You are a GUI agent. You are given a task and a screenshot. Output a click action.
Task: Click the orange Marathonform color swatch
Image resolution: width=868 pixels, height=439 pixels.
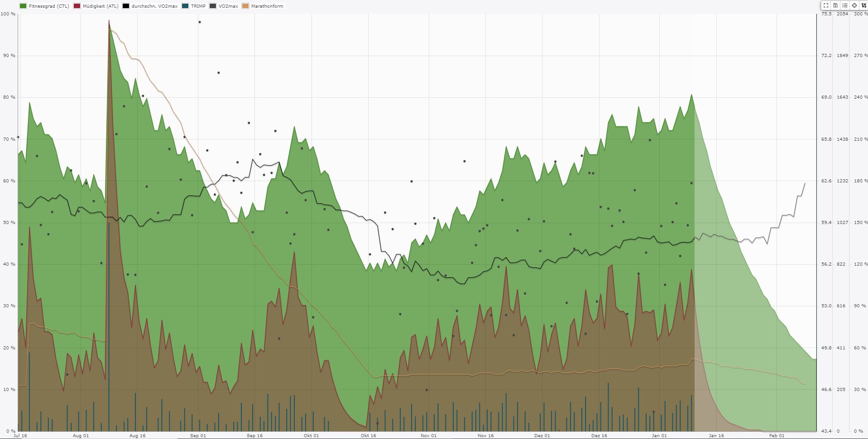[245, 6]
